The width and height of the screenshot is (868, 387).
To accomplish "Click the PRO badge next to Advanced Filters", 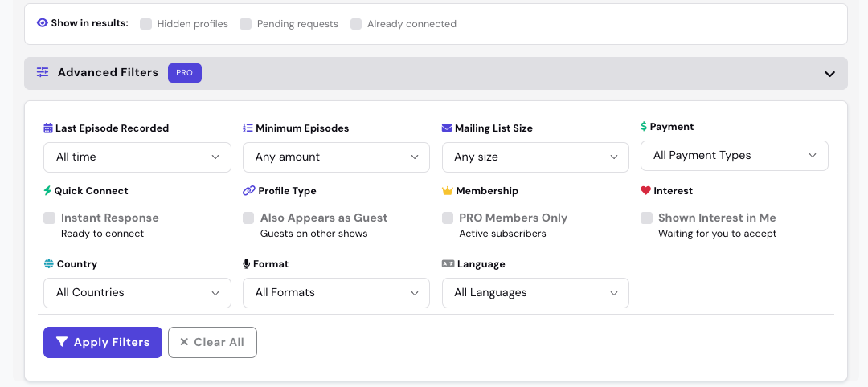I will (x=184, y=73).
